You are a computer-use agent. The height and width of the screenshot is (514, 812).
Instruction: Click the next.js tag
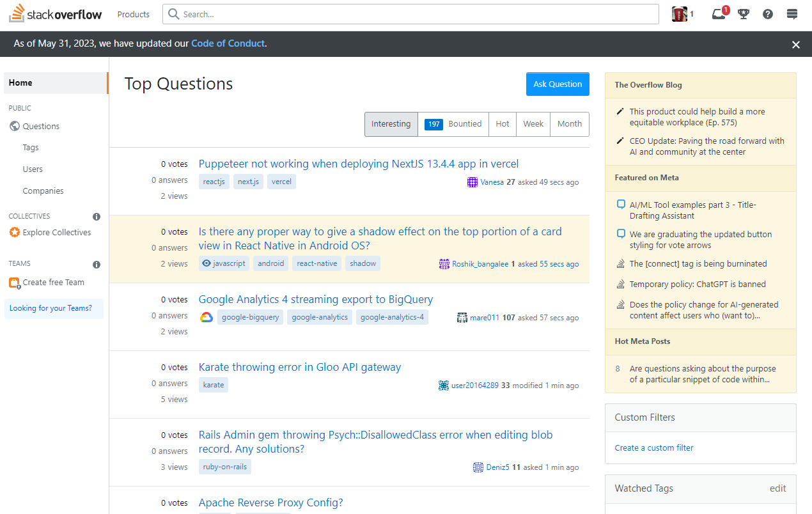(248, 182)
